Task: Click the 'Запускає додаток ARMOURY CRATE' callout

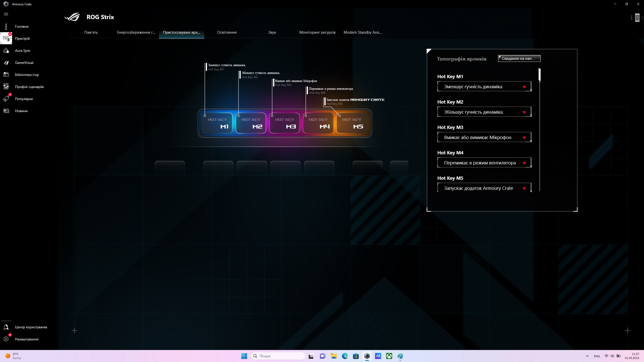Action: (355, 100)
